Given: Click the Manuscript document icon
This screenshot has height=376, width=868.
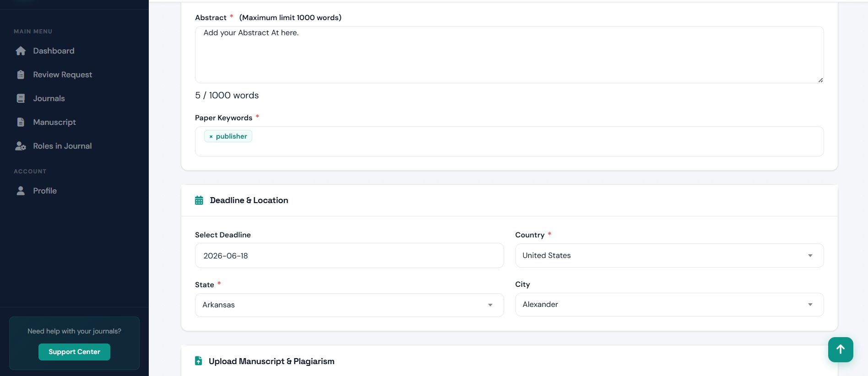Looking at the screenshot, I should pos(21,122).
